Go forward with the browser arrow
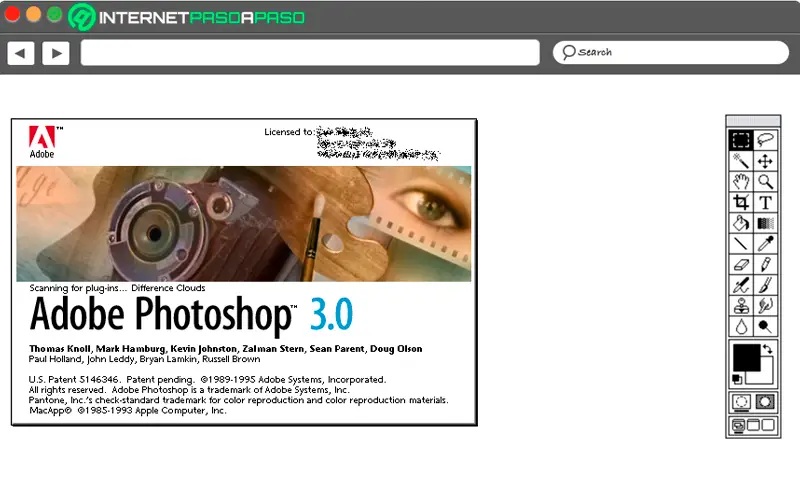800x500 pixels. tap(56, 53)
